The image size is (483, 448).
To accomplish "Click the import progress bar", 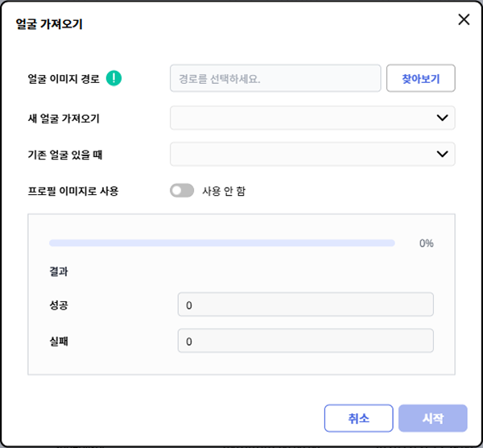I will (x=221, y=243).
